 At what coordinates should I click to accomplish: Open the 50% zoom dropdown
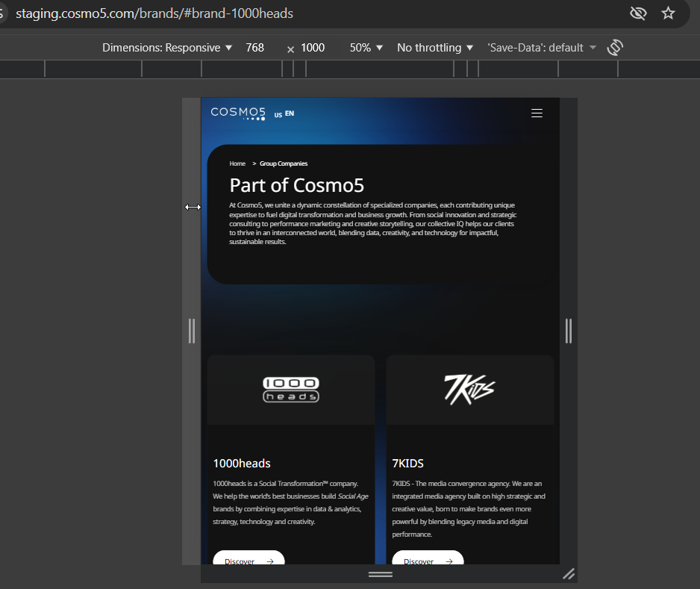point(366,48)
